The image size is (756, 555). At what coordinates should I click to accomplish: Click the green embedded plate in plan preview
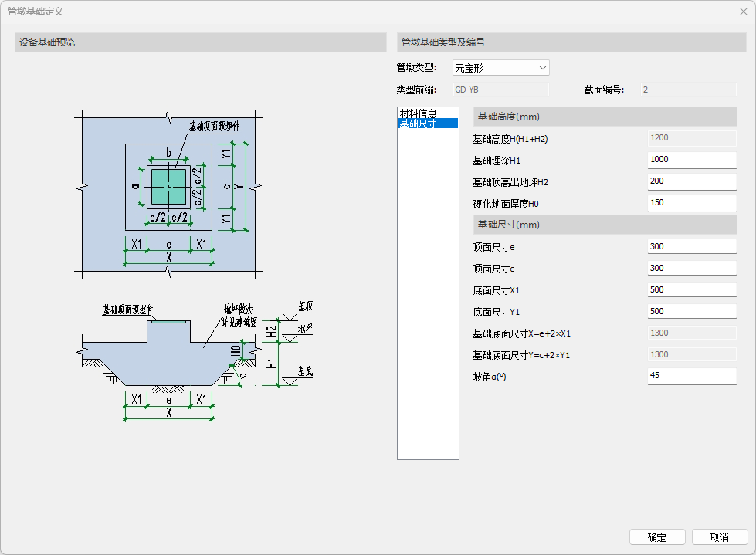pyautogui.click(x=168, y=186)
